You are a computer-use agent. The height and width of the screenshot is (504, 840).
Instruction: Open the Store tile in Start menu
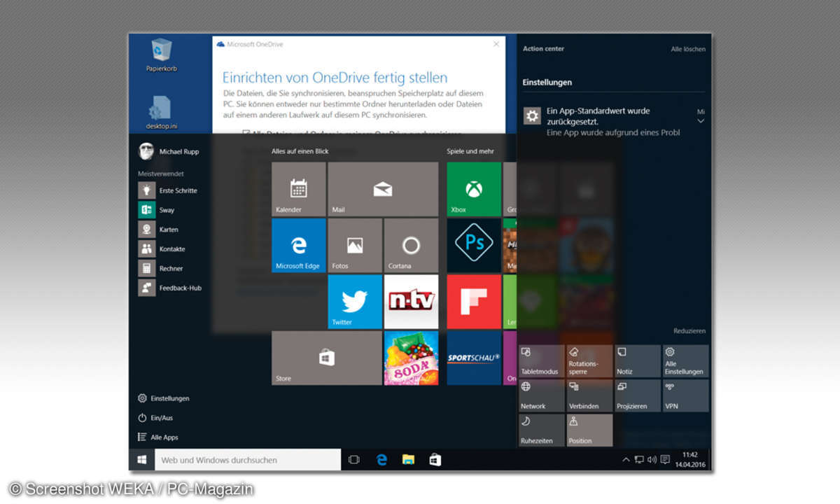327,358
